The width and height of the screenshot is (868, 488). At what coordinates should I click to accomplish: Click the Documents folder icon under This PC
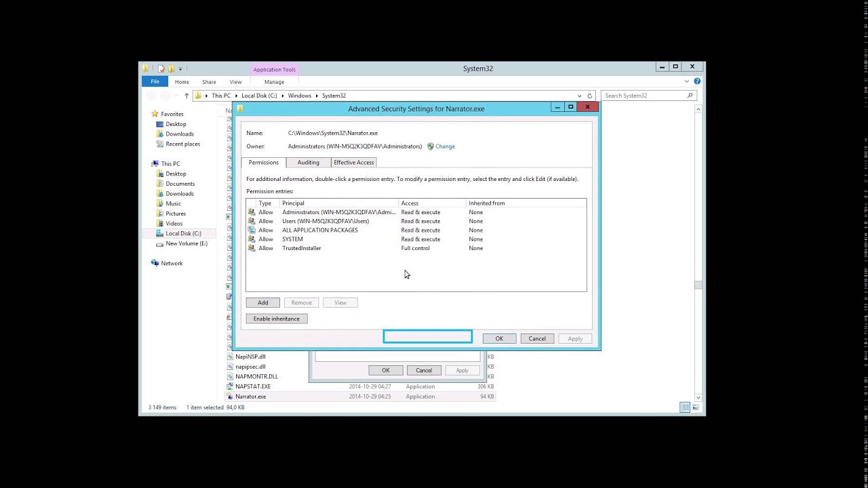click(160, 184)
